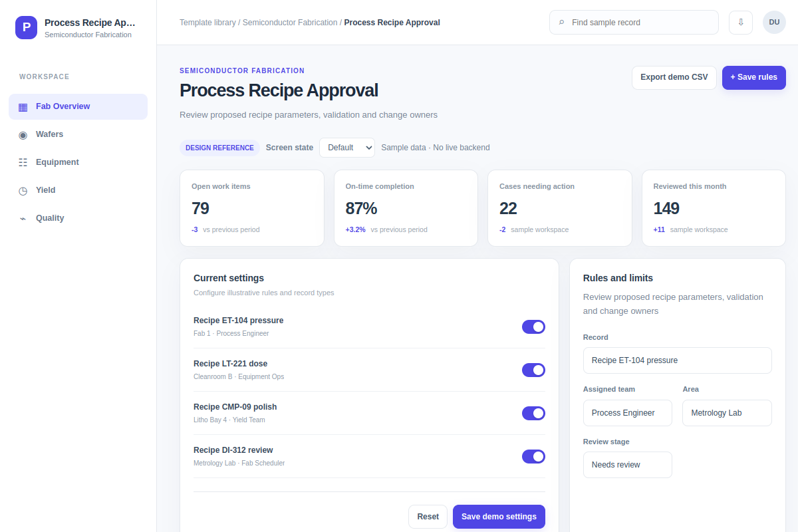The image size is (798, 532).
Task: Click the Assigned team field
Action: pos(628,413)
